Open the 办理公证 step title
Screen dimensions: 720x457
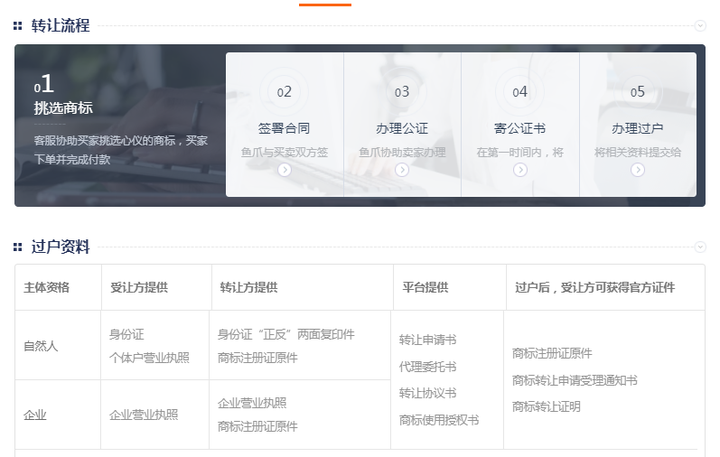pyautogui.click(x=402, y=128)
